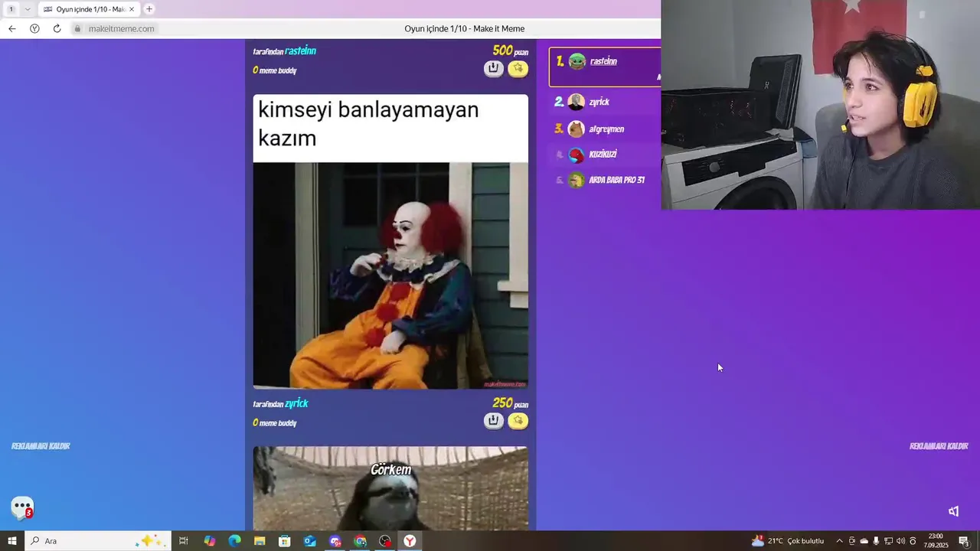Open the clock showing 23:00 7.09.2025

click(x=936, y=541)
